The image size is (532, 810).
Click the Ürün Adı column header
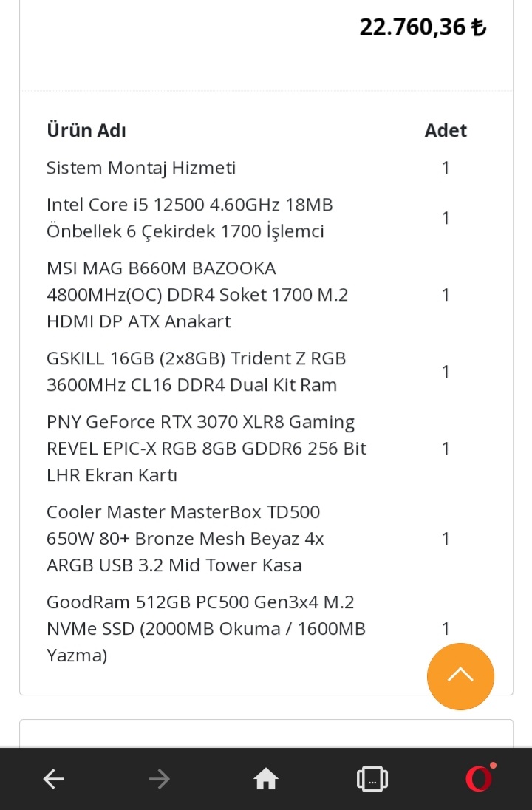86,131
